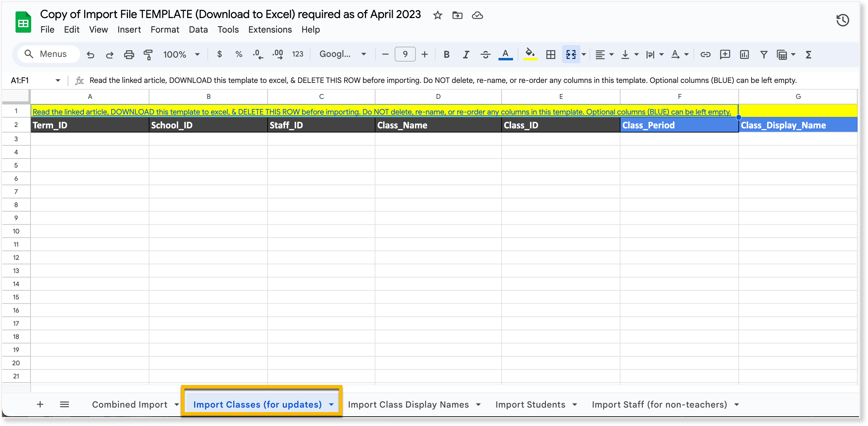Star this spreadsheet document
This screenshot has width=868, height=426.
tap(437, 15)
